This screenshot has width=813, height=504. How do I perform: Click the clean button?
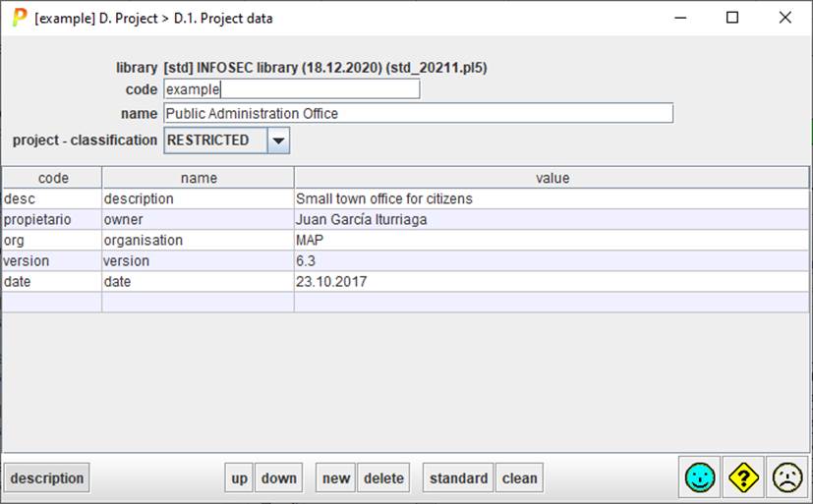point(519,478)
